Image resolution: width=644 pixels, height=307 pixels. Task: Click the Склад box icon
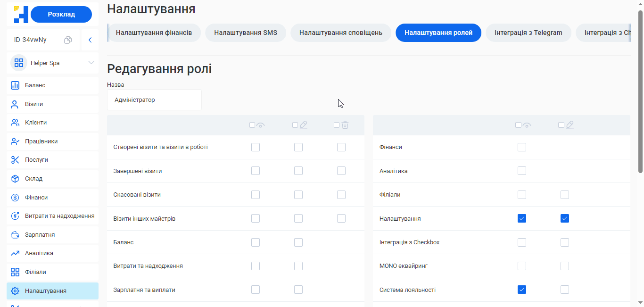[x=15, y=179]
